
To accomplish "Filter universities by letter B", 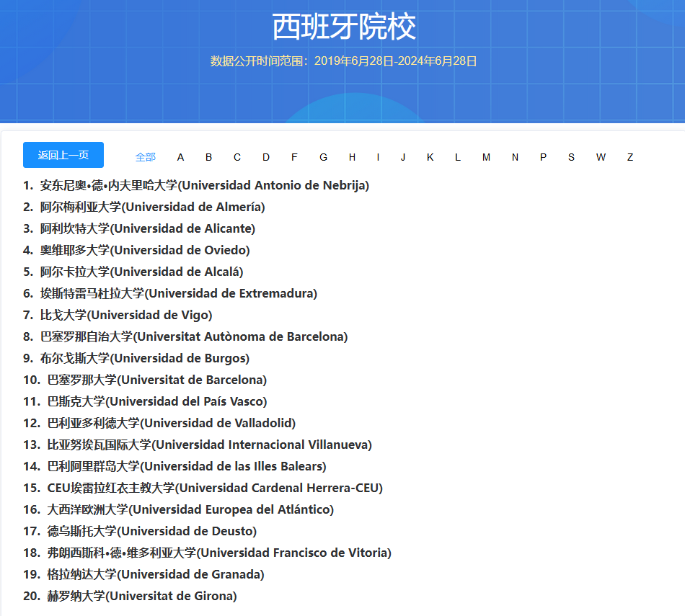I will [209, 157].
